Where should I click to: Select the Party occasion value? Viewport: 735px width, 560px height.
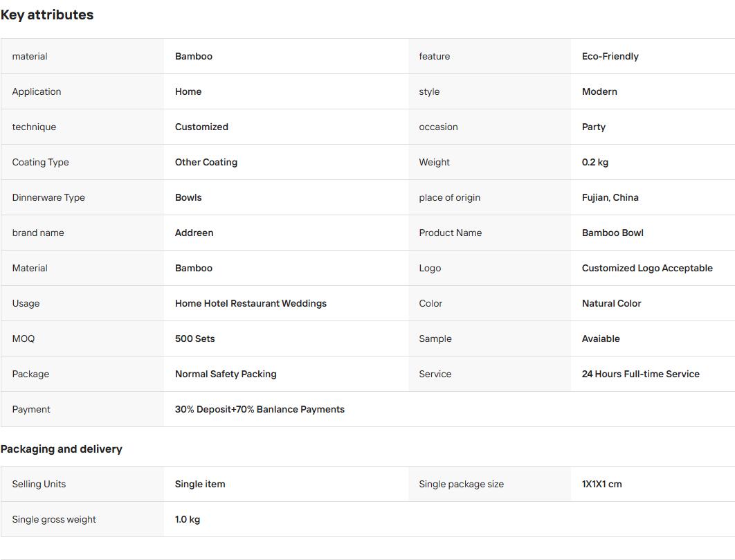pyautogui.click(x=593, y=127)
